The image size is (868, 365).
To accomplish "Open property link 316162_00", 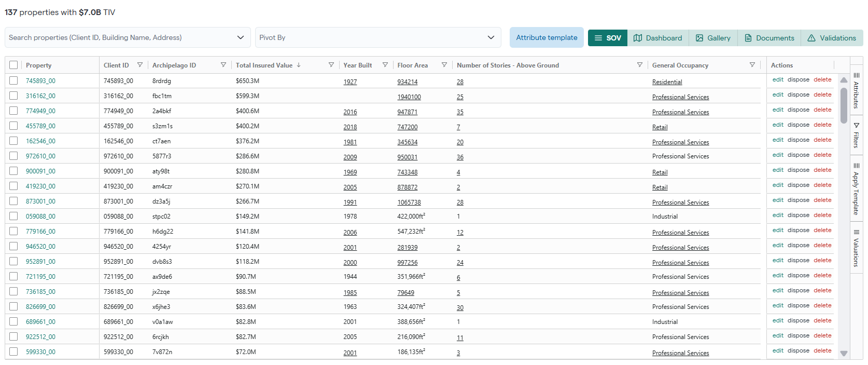I will pos(40,96).
